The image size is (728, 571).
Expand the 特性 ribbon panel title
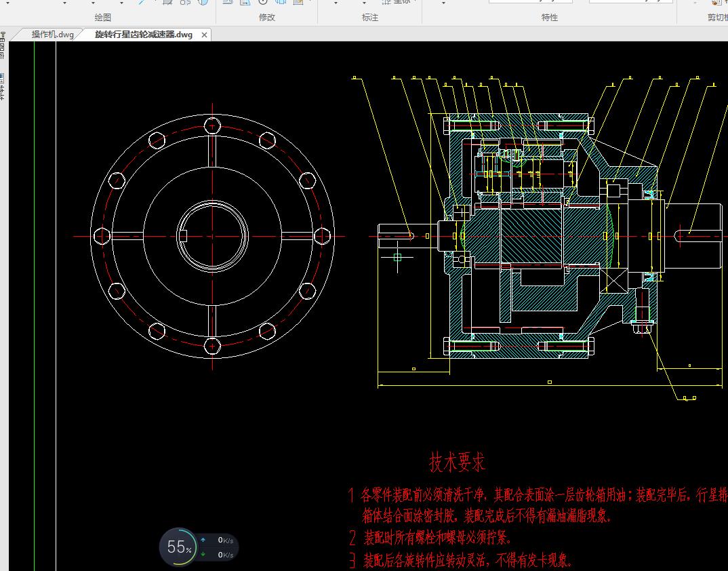(549, 17)
